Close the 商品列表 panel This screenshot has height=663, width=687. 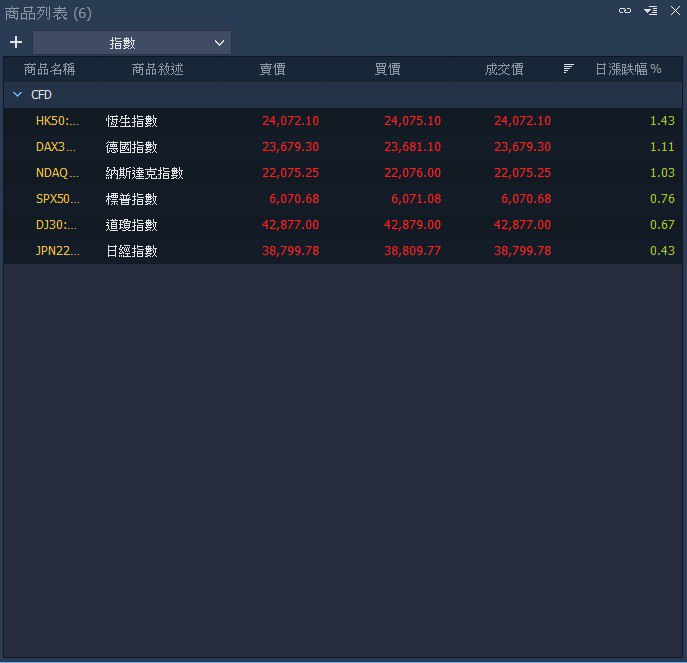point(675,11)
